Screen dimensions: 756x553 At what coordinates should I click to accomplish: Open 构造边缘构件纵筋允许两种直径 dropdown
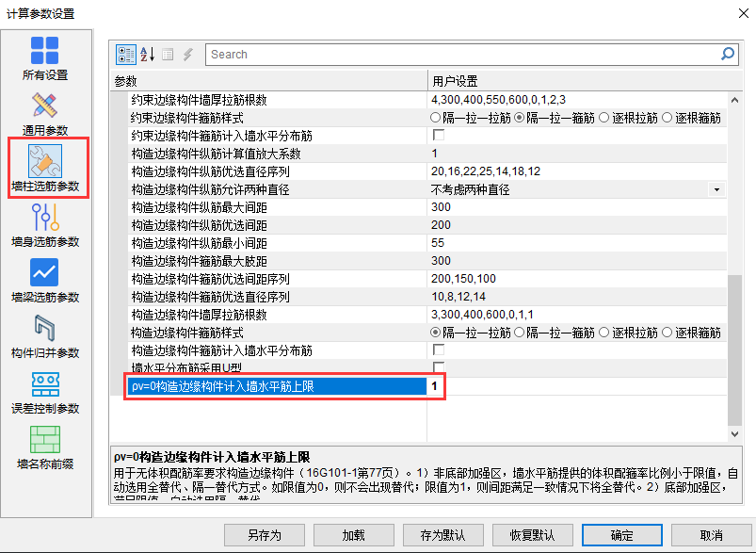click(x=716, y=189)
